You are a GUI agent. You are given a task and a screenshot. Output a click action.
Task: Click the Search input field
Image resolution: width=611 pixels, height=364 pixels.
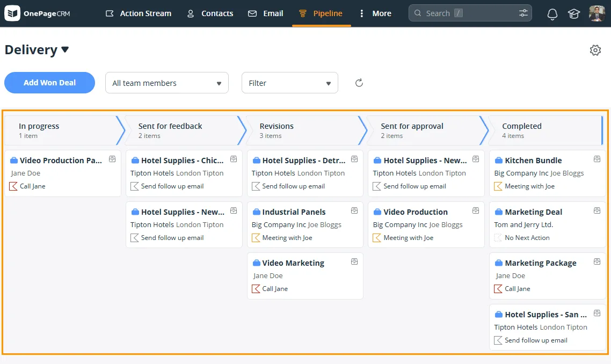pos(470,13)
